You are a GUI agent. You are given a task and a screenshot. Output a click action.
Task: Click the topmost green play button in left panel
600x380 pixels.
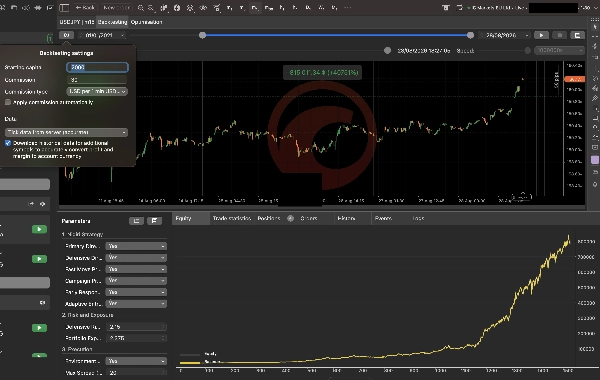(x=39, y=229)
